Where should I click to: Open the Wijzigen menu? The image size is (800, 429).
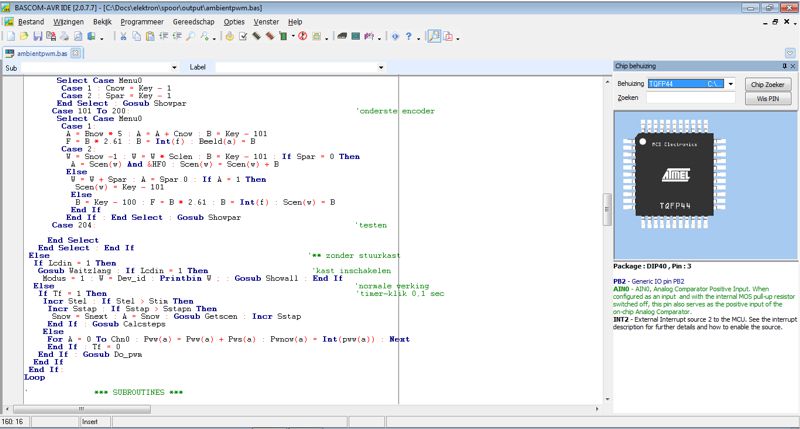[68, 22]
